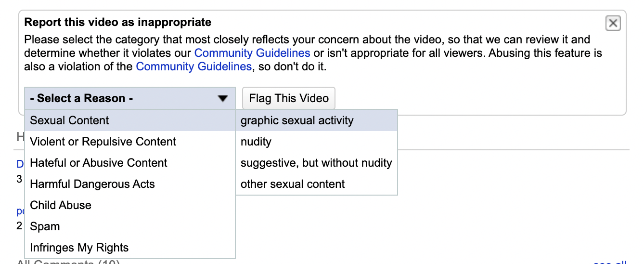Select Violent or Repulsive Content
Screen dimensions: 644x264
tap(103, 142)
